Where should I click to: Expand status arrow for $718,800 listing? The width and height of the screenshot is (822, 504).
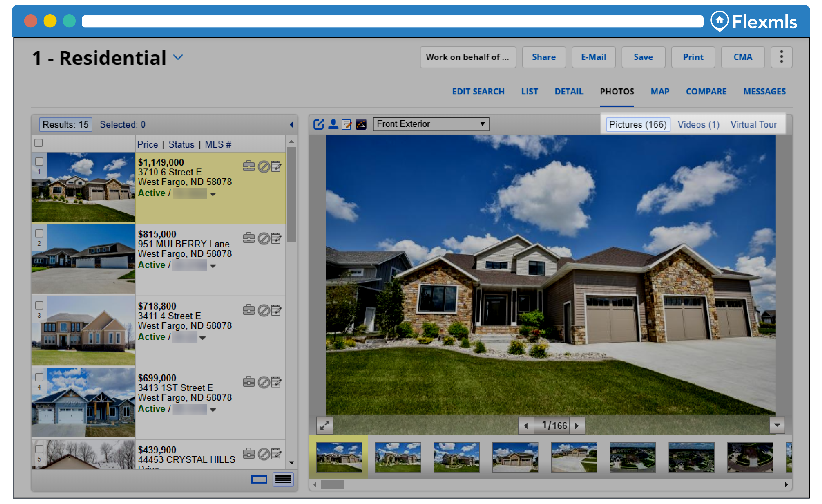202,338
